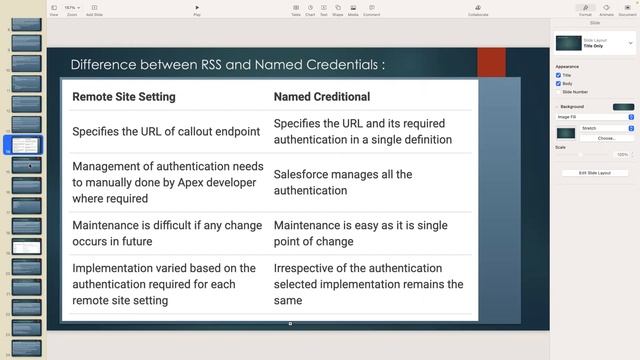The width and height of the screenshot is (640, 360).
Task: Switch to the Format inspector tab
Action: pos(585,8)
